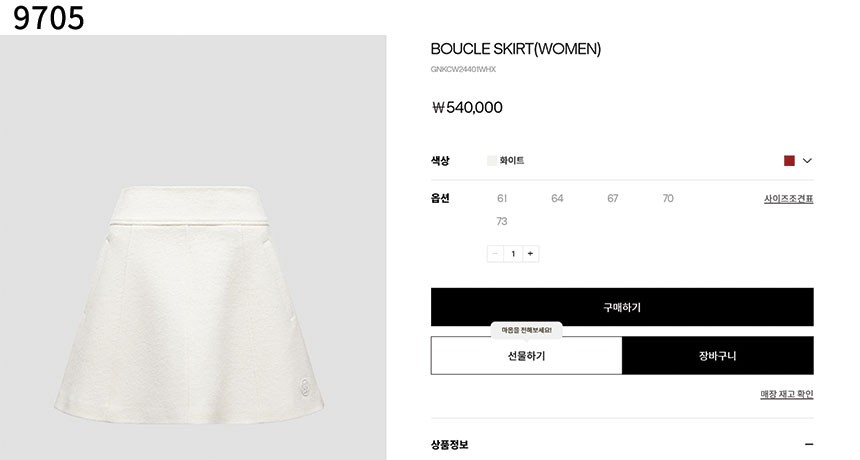Image resolution: width=860 pixels, height=460 pixels.
Task: Click the 상품정보 section heading
Action: [449, 445]
